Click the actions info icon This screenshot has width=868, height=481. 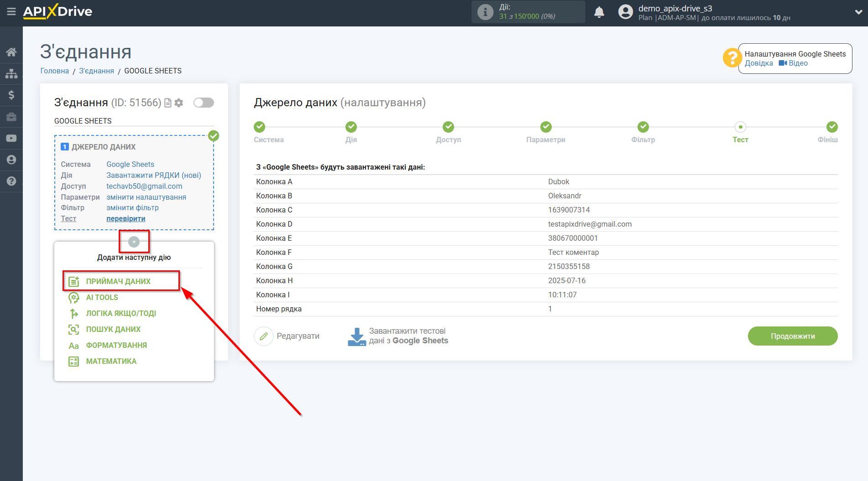point(485,12)
